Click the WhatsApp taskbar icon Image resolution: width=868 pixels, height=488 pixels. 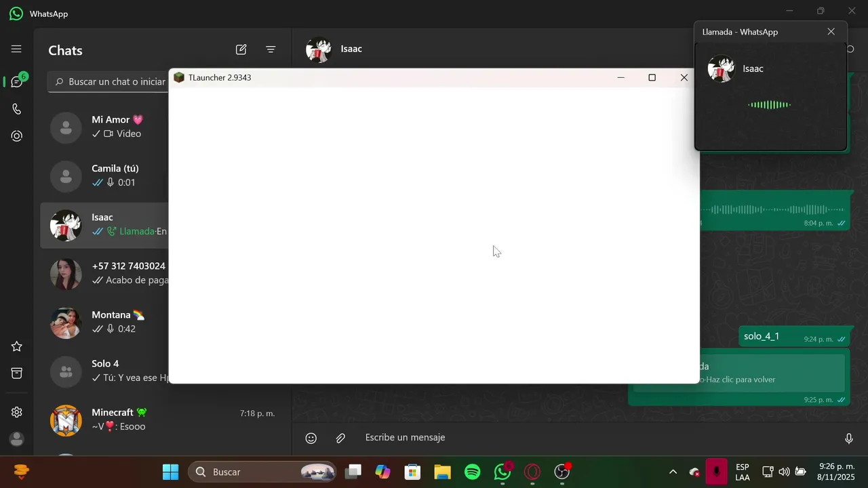(502, 472)
